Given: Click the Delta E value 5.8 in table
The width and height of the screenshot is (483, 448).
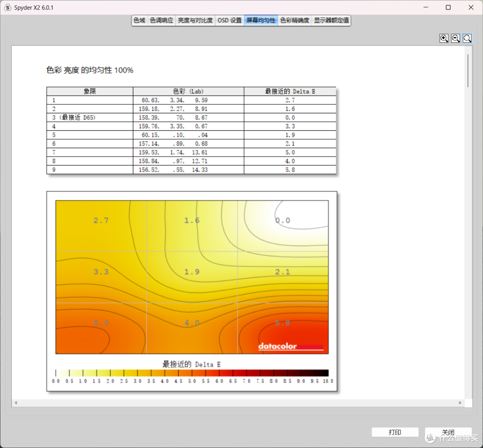Looking at the screenshot, I should coord(290,170).
